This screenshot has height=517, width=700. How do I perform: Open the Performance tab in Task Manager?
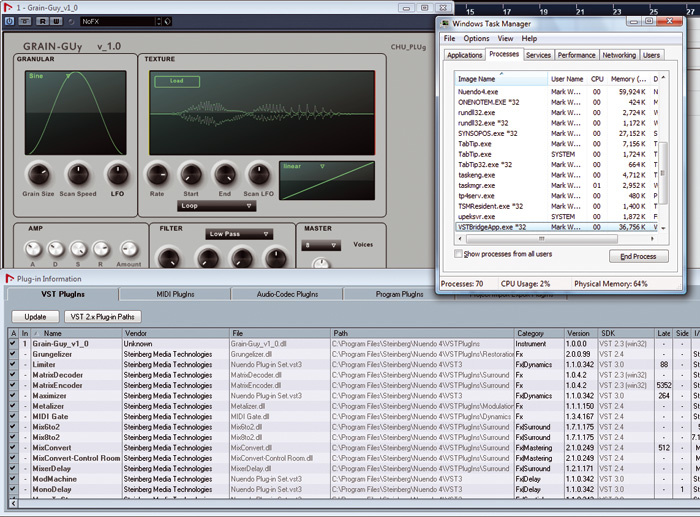click(x=575, y=55)
